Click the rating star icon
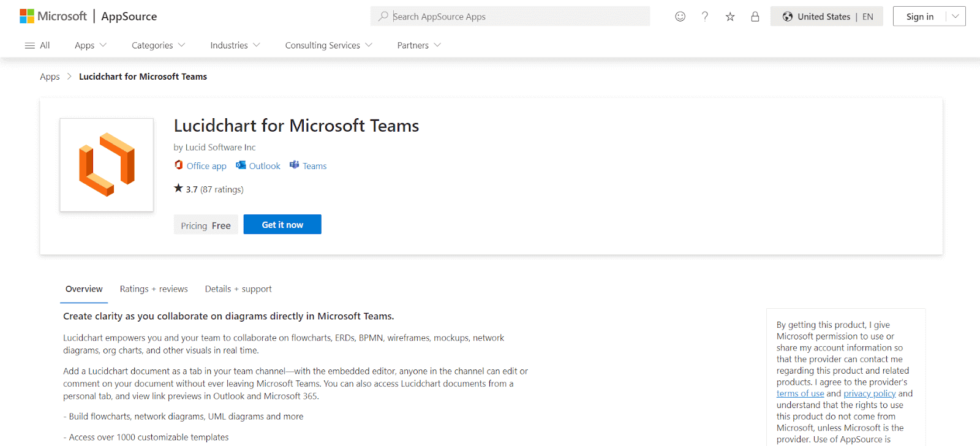The height and width of the screenshot is (446, 980). tap(178, 188)
